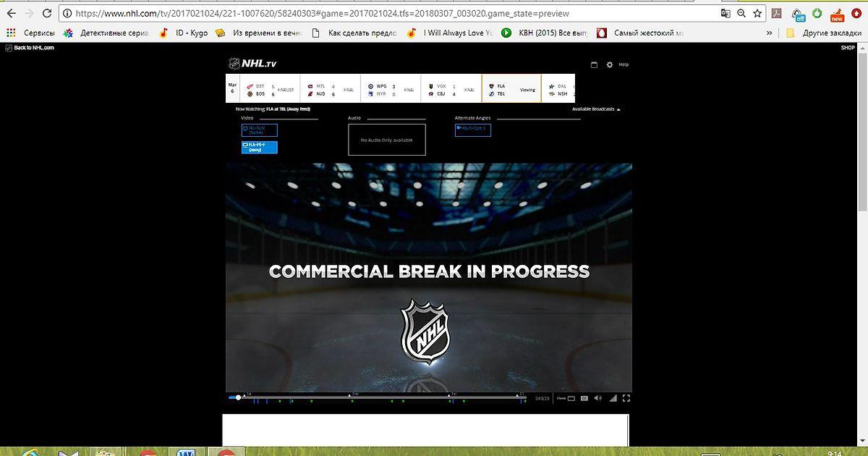Viewport: 868px width, 456px height.
Task: Select the TBL-SUN home video feed
Action: [259, 130]
